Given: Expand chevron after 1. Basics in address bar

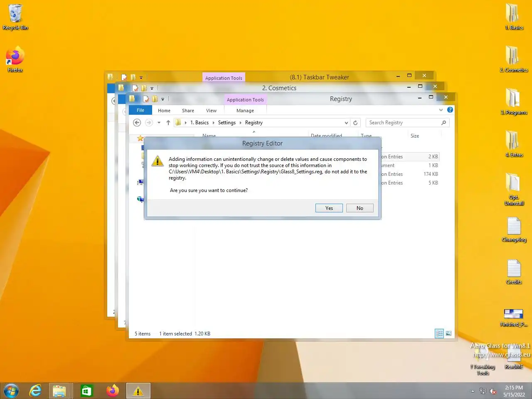Looking at the screenshot, I should [x=213, y=123].
